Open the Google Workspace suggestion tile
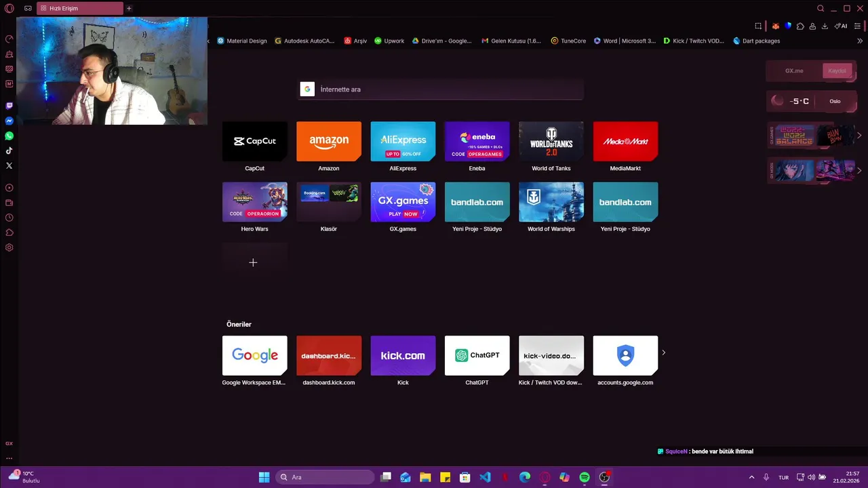This screenshot has width=868, height=488. click(255, 355)
